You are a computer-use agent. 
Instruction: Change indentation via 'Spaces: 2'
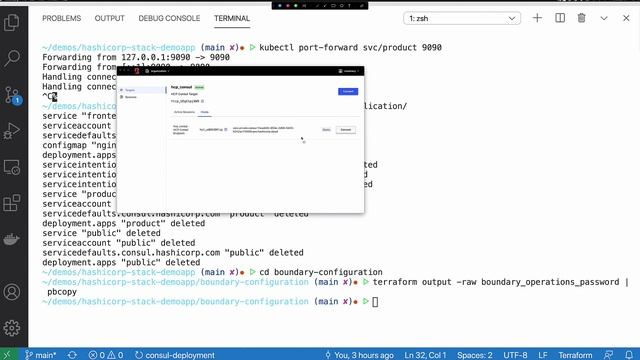coord(475,355)
